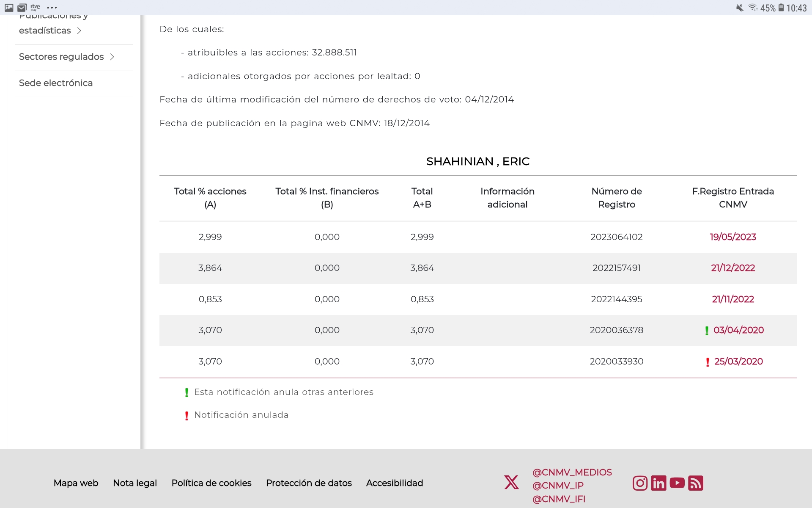Screen dimensions: 812x508
Task: Tap the Wi-Fi status icon
Action: [753, 8]
